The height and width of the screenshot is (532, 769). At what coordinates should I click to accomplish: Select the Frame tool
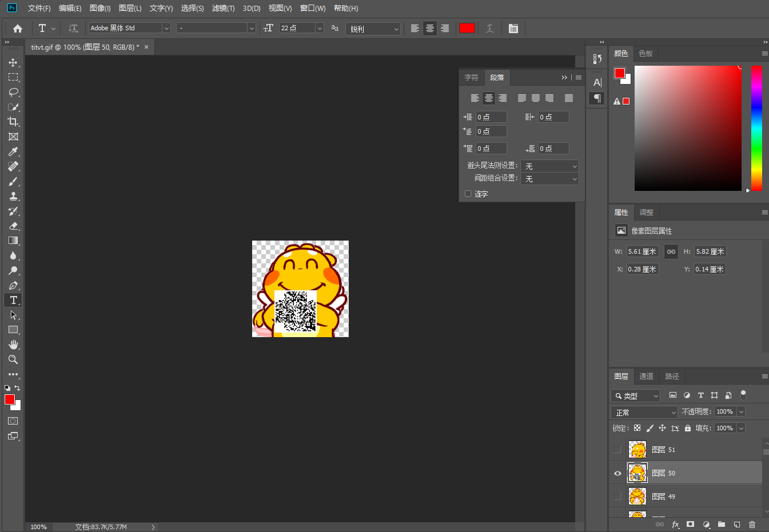(x=13, y=137)
